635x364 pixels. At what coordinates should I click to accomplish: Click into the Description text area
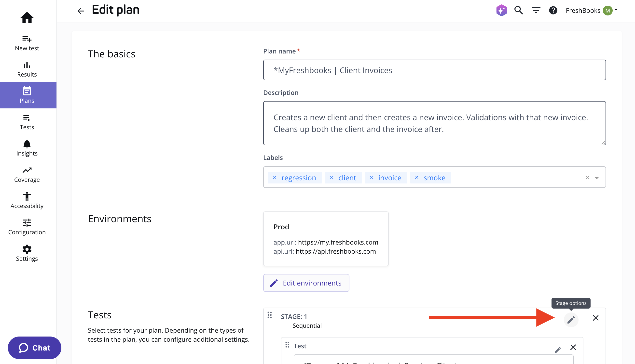point(434,123)
